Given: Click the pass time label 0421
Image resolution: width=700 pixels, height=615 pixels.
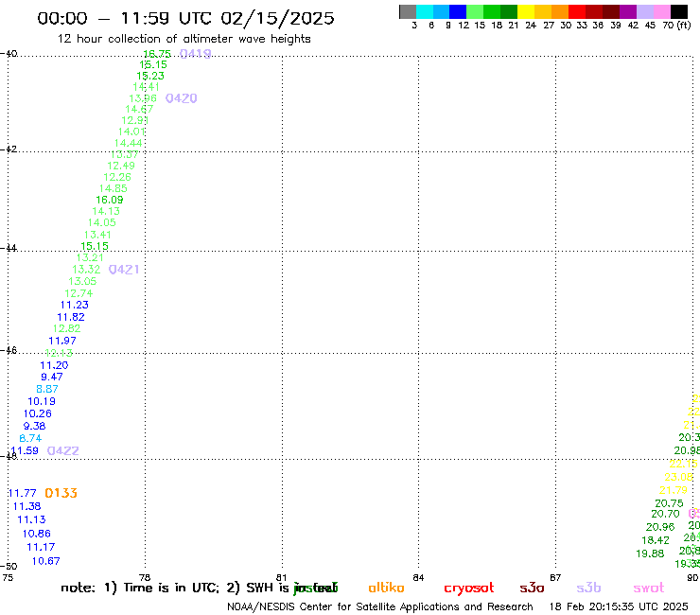Looking at the screenshot, I should click(x=124, y=270).
